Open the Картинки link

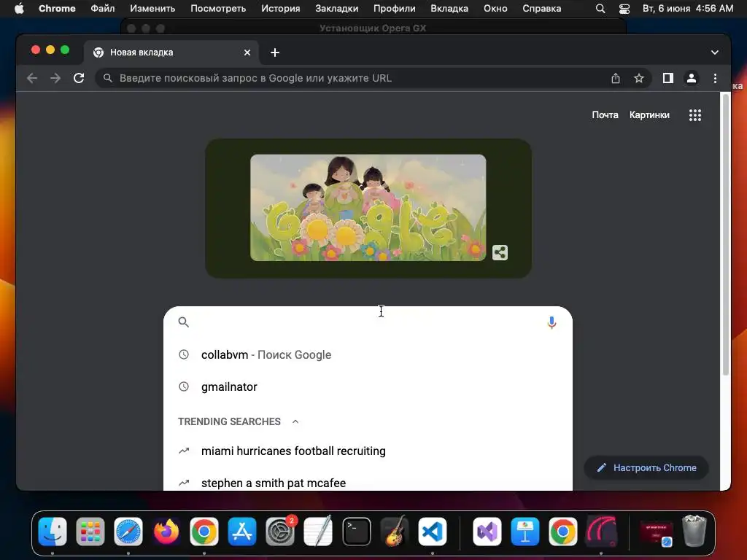coord(649,114)
